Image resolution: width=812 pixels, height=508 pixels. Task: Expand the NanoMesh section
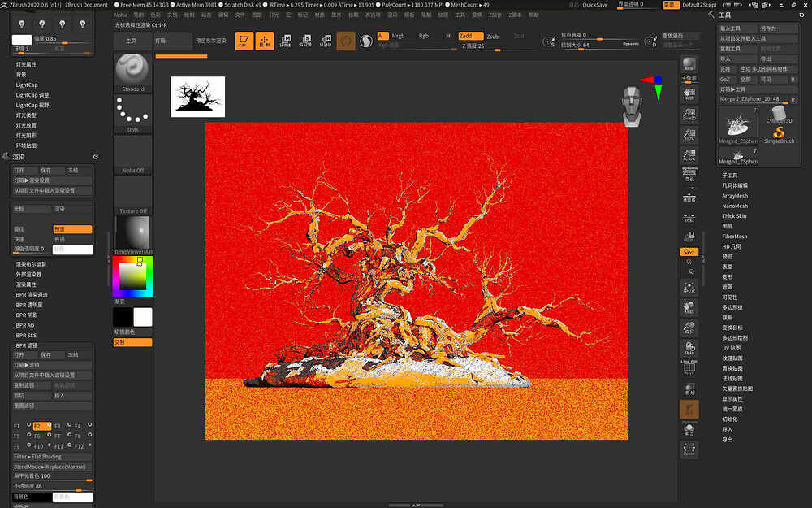coord(735,206)
